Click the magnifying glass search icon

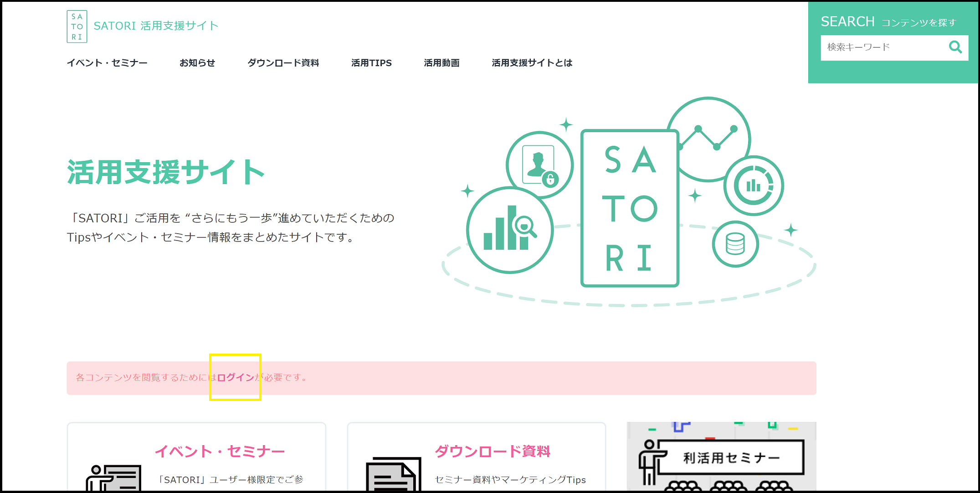tap(955, 47)
